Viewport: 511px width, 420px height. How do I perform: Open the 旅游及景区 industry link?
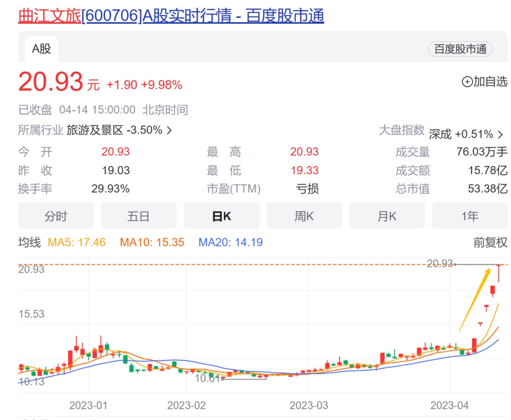pyautogui.click(x=95, y=130)
